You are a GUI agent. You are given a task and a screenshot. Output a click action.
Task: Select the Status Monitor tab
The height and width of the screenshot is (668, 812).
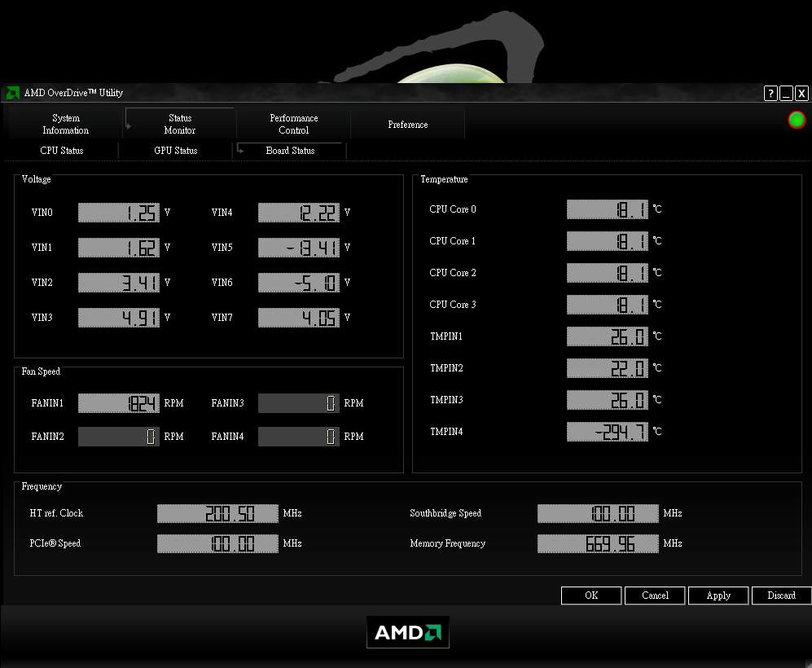tap(180, 125)
